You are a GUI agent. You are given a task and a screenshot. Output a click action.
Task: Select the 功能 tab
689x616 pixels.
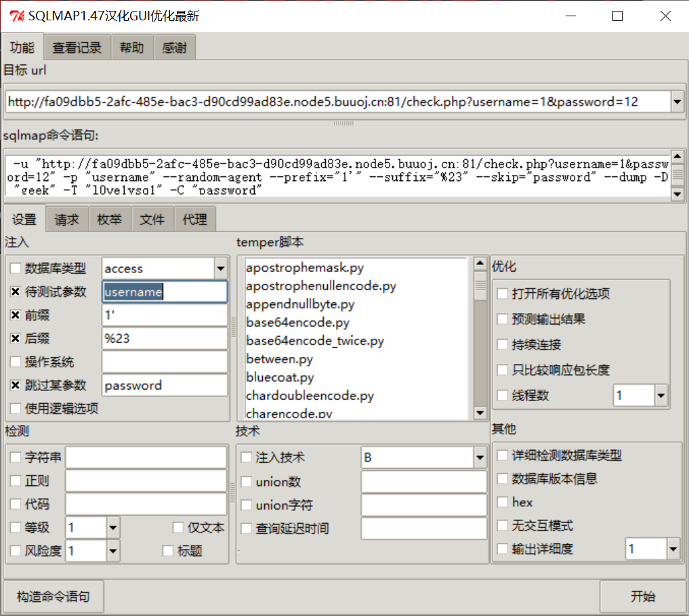[x=22, y=47]
